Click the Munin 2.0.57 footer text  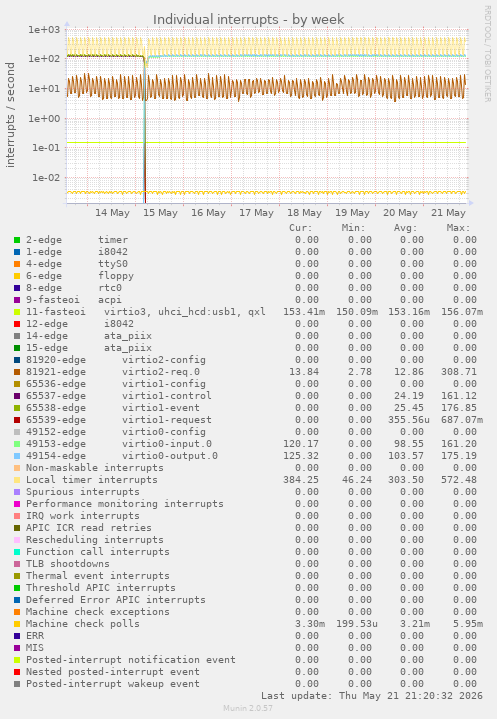pos(248,708)
